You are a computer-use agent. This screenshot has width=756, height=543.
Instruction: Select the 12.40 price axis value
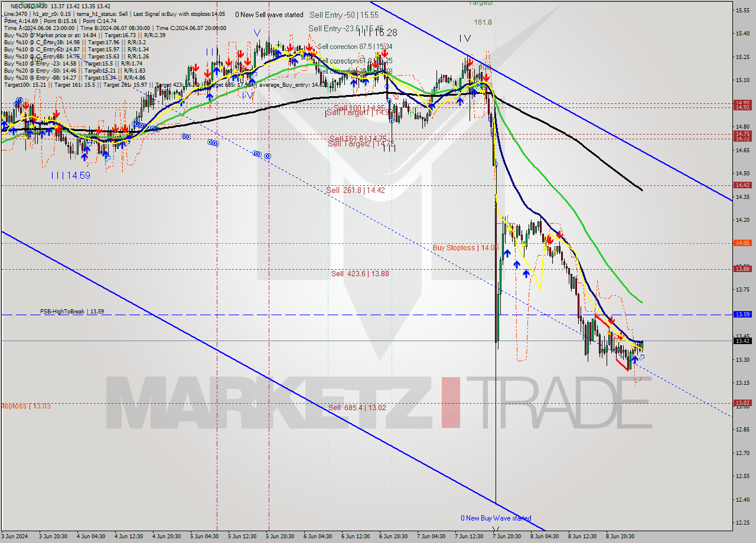[x=742, y=499]
